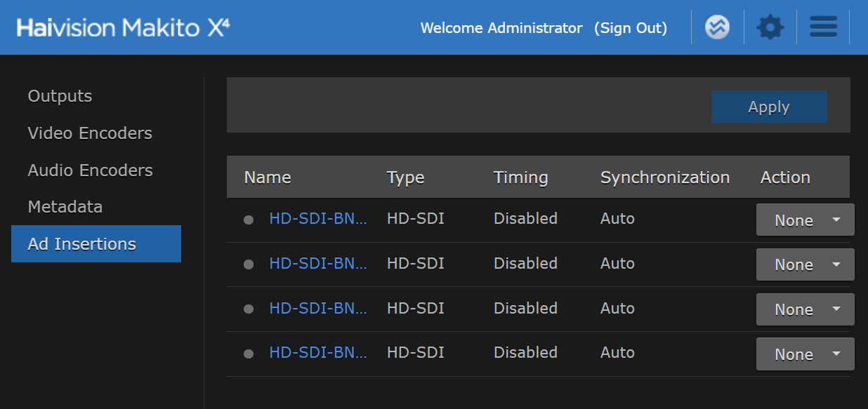The height and width of the screenshot is (409, 868).
Task: Click the second row's gray status dot
Action: pos(248,264)
